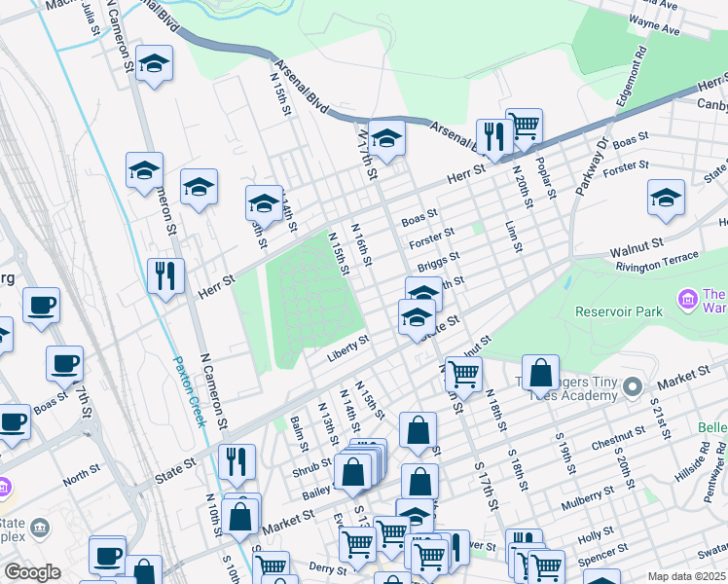The image size is (728, 584).
Task: Click the State complex landmark pin at bottom left
Action: click(40, 528)
